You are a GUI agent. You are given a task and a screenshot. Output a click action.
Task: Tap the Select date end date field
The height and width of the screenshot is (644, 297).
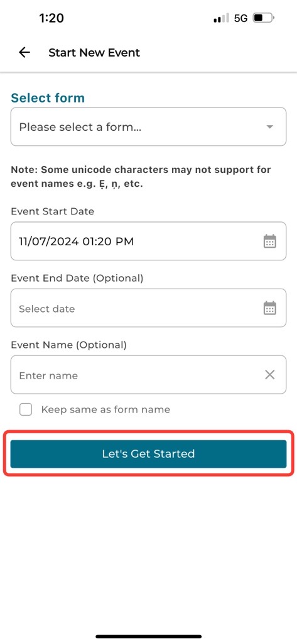pos(148,308)
